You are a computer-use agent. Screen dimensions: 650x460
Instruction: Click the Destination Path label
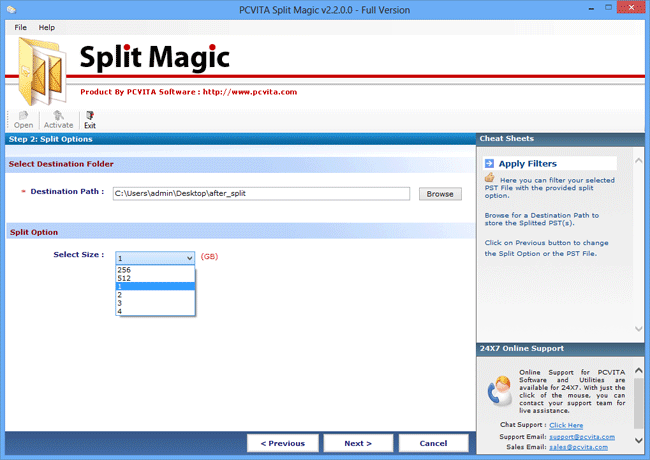[x=67, y=191]
